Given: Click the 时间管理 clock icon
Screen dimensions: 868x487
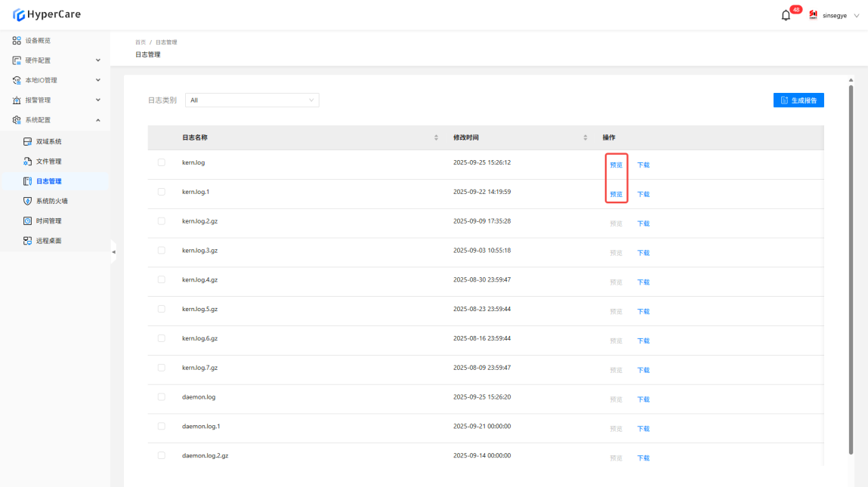Looking at the screenshot, I should tap(27, 221).
